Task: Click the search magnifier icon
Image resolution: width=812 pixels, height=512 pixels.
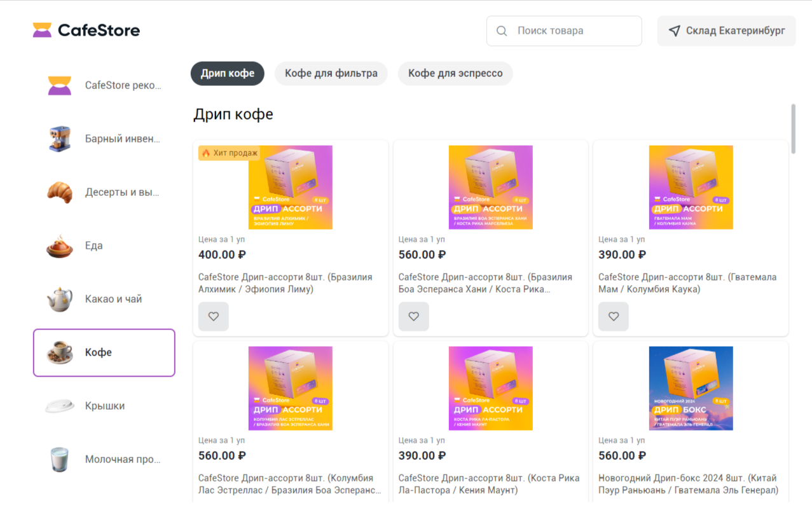Action: (502, 31)
